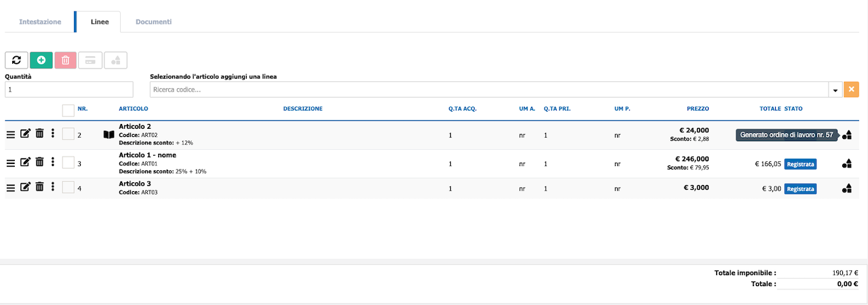
Task: Tick the checkbox for line 3
Action: pyautogui.click(x=68, y=162)
